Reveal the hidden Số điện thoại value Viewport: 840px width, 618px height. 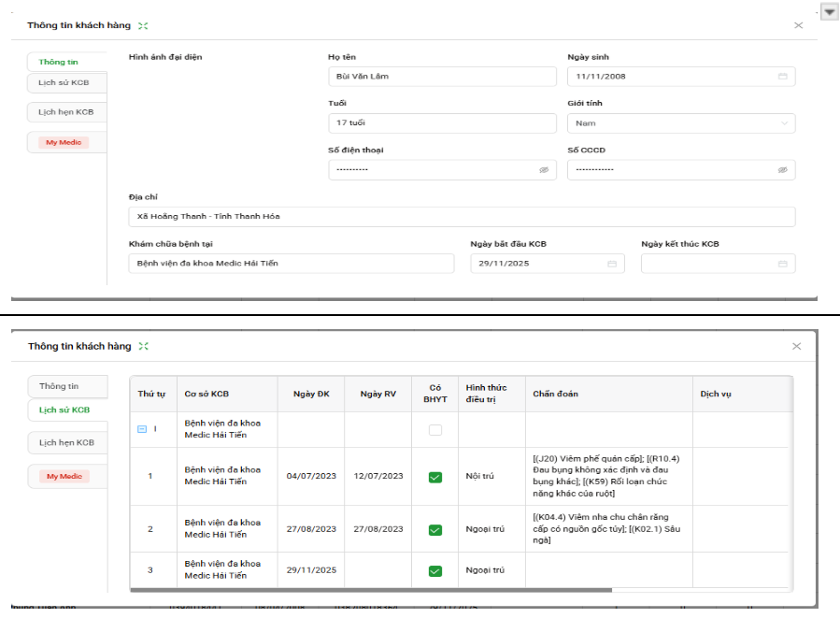(544, 170)
